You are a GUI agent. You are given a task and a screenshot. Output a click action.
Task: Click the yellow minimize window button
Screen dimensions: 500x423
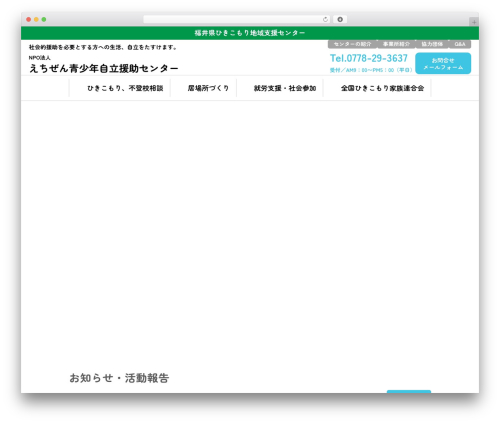36,19
